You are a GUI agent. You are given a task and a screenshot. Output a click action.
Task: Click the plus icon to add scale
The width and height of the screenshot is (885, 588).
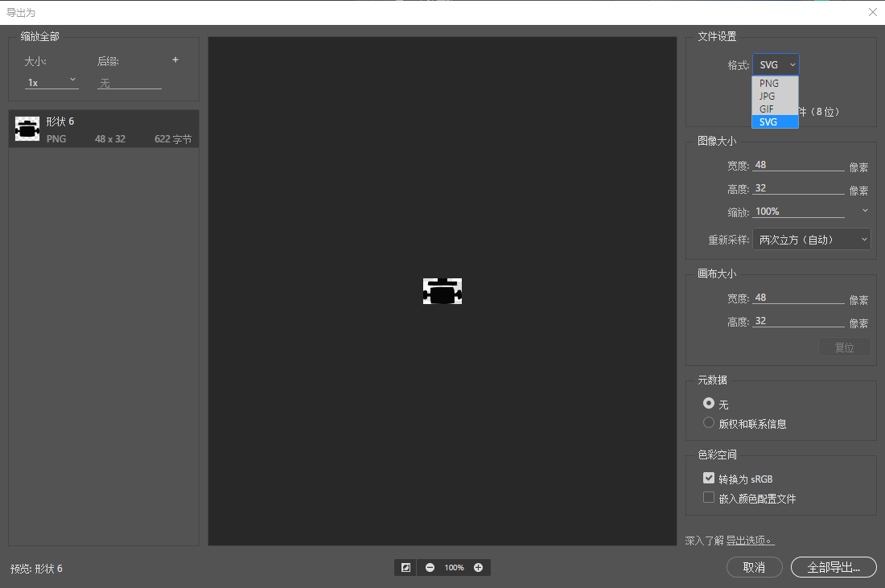[x=175, y=60]
